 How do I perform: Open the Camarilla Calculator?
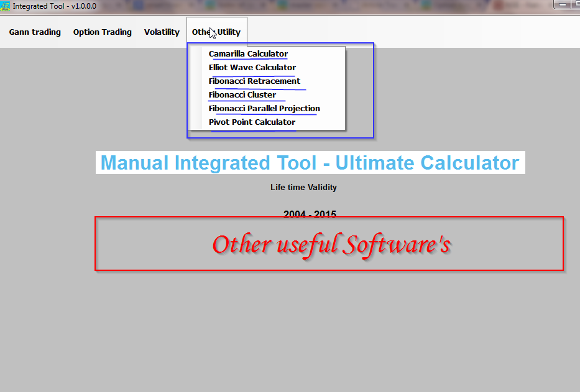[x=247, y=53]
